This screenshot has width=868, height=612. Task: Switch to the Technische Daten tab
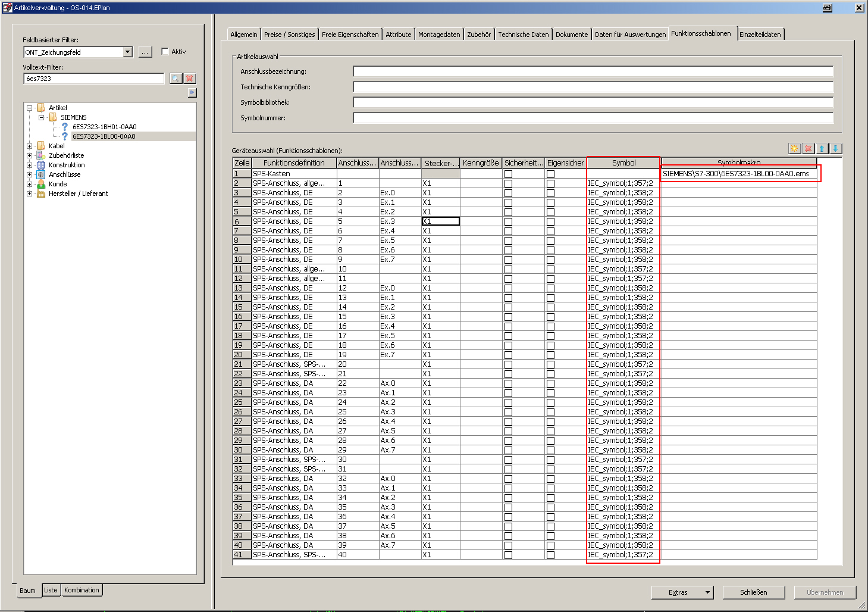pyautogui.click(x=523, y=35)
